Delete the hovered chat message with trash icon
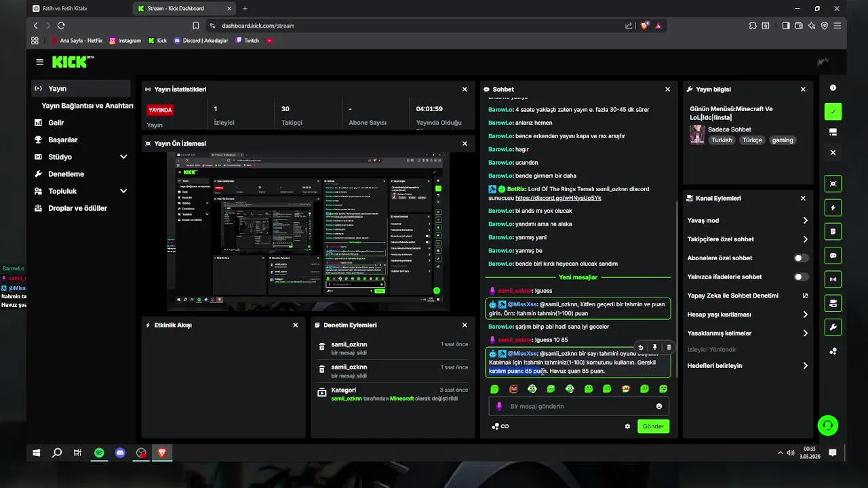The width and height of the screenshot is (868, 488). (669, 348)
